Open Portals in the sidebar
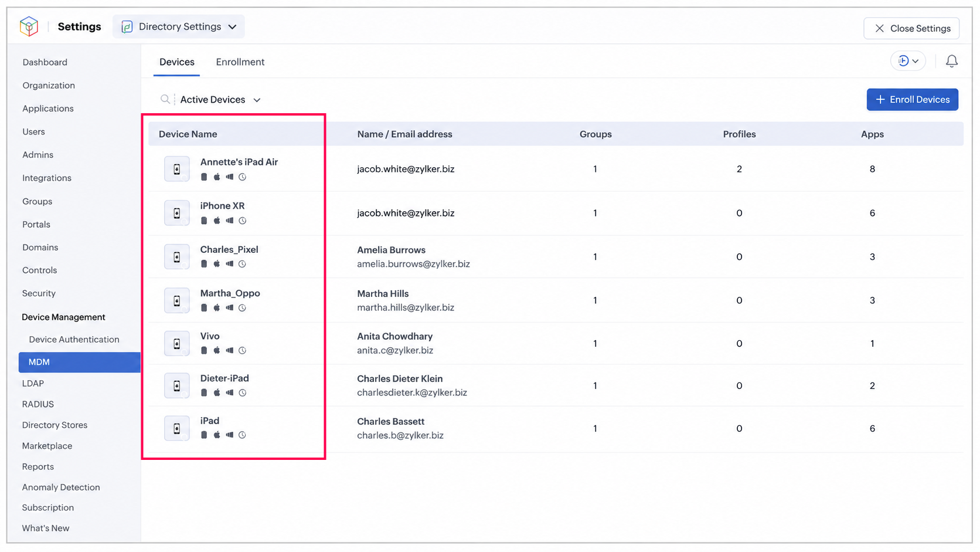Viewport: 980px width, 552px height. (36, 224)
